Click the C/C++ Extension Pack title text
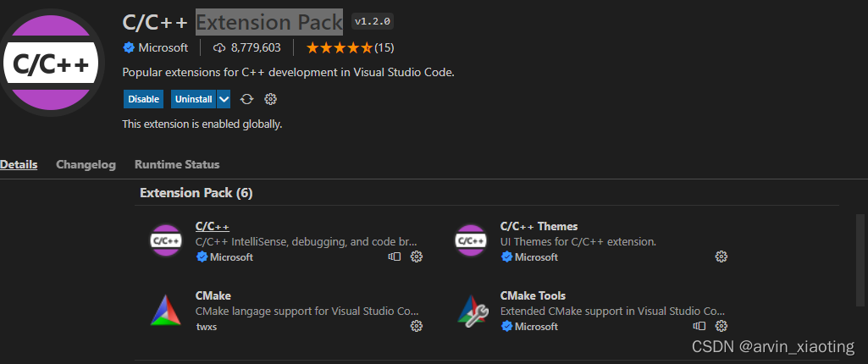Viewport: 868px width, 364px height. (x=233, y=22)
